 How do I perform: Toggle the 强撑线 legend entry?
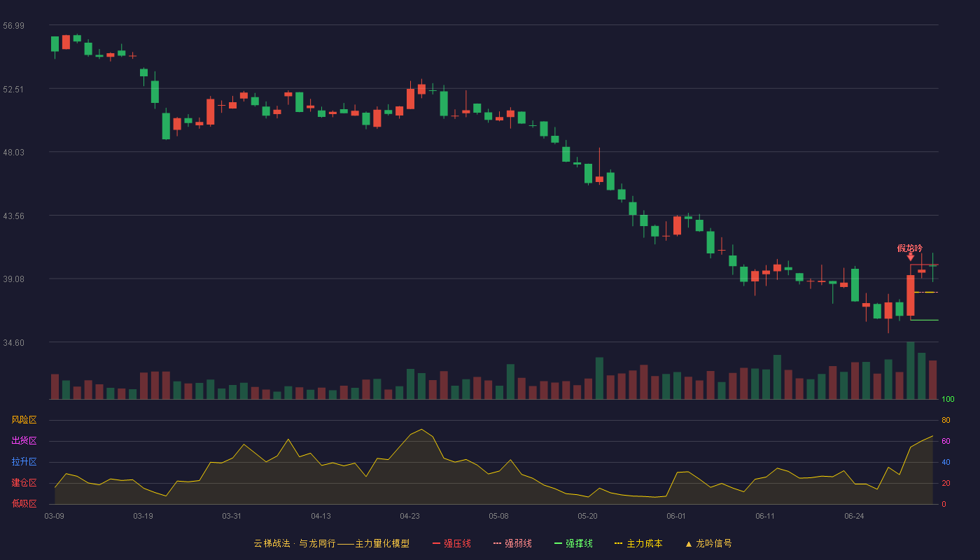coord(573,543)
